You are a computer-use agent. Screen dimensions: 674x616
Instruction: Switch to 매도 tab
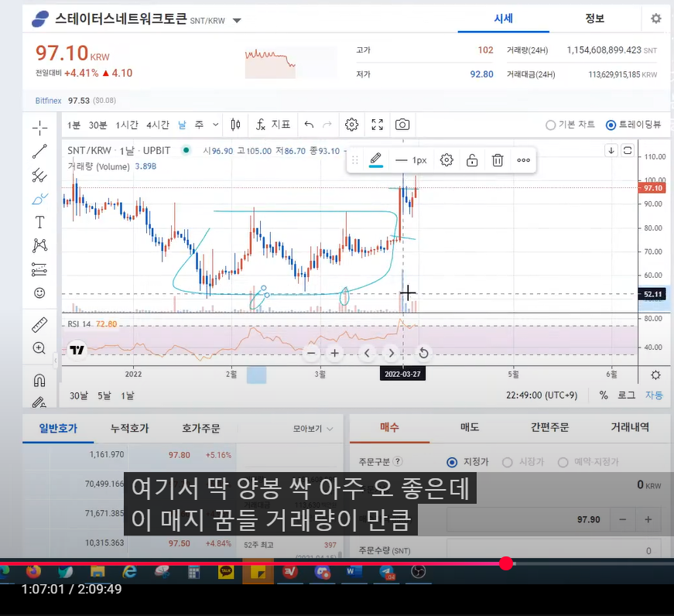pos(470,427)
